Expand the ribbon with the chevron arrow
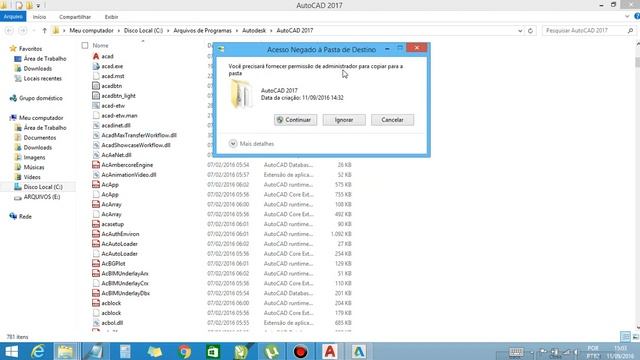Viewport: 640px width, 360px height. coord(627,16)
